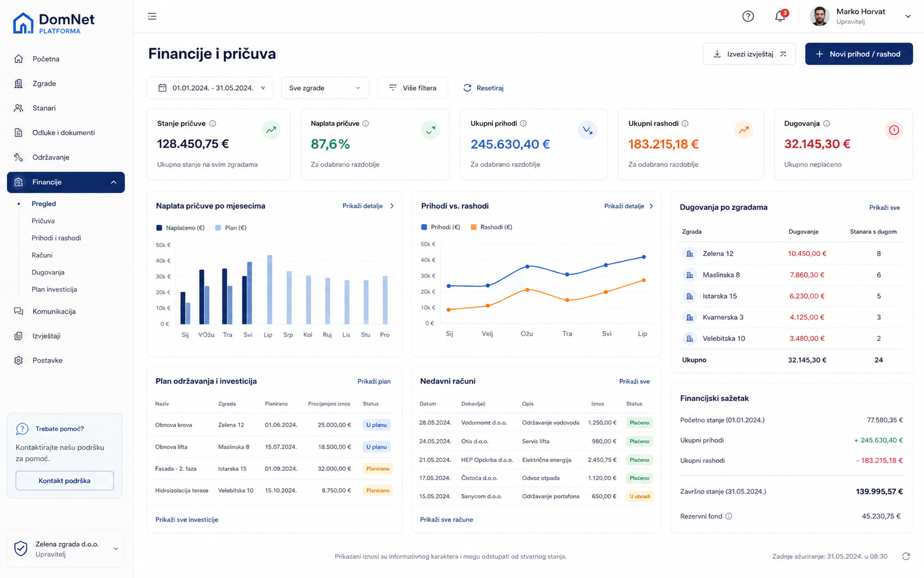Select Prihodi i rashodi submenu item
This screenshot has width=924, height=578.
coord(57,238)
